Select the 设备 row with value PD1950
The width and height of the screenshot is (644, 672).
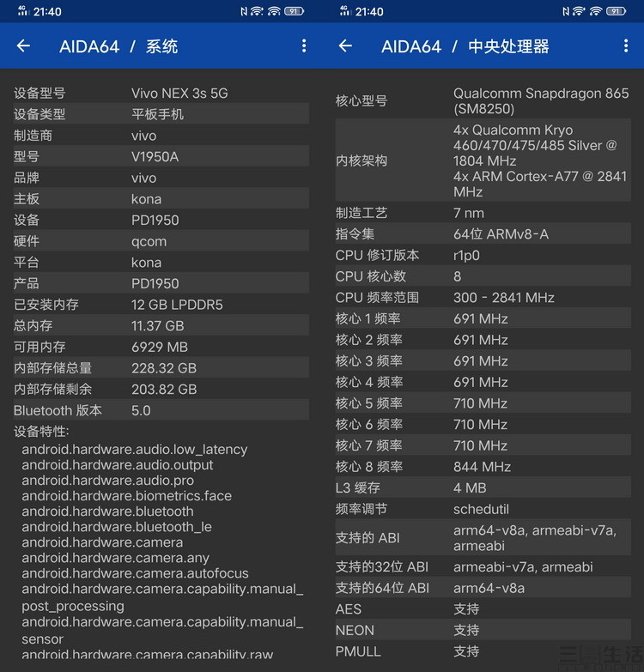(x=161, y=220)
